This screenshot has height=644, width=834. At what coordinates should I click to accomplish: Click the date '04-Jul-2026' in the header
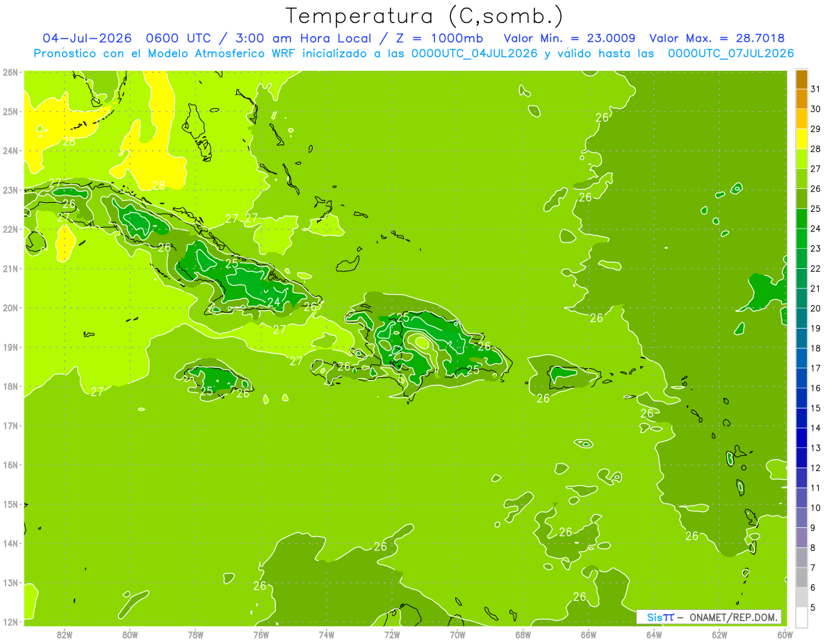(x=87, y=38)
